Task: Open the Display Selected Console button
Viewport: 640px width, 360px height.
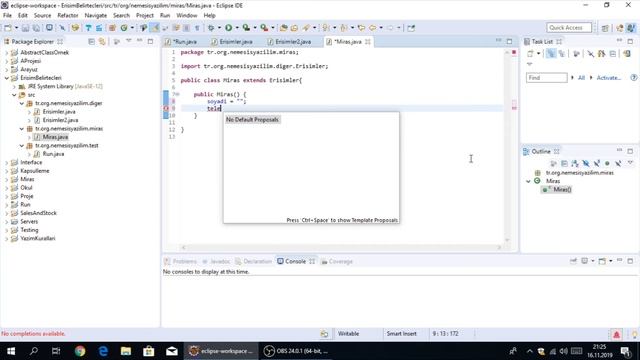Action: 585,261
